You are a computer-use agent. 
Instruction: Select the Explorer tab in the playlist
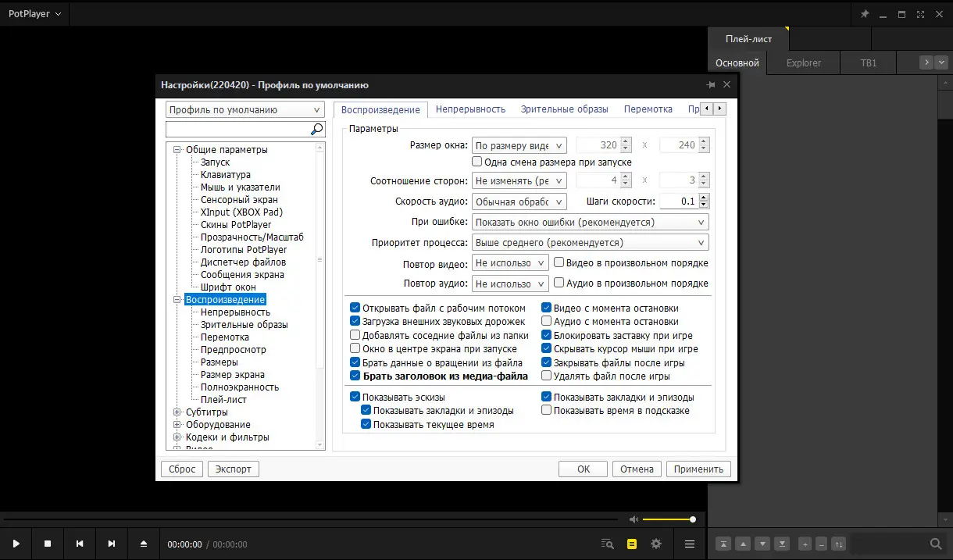click(x=803, y=62)
